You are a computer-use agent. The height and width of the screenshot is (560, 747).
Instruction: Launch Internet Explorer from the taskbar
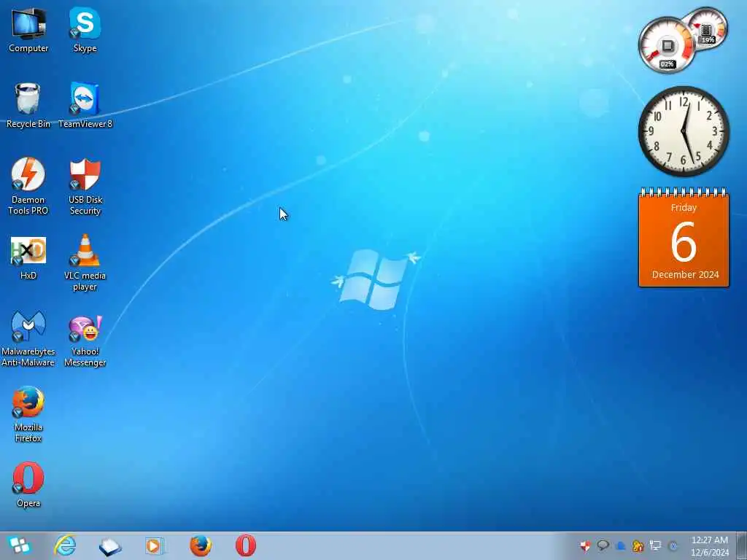pyautogui.click(x=65, y=545)
